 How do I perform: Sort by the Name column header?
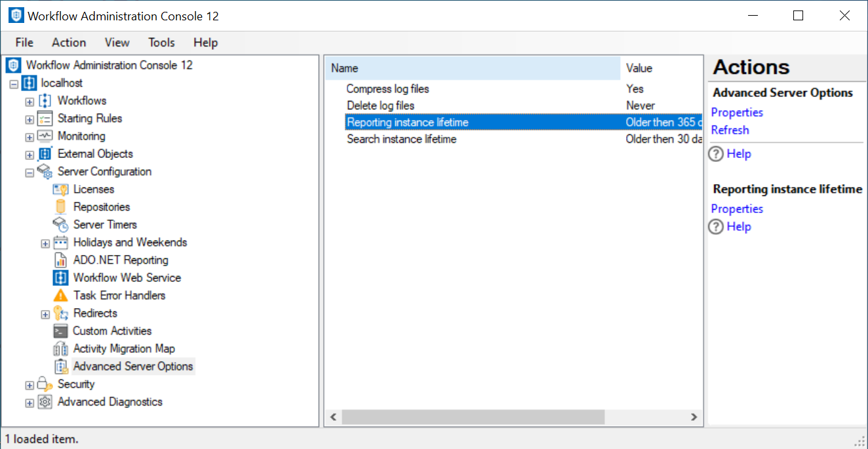tap(472, 68)
